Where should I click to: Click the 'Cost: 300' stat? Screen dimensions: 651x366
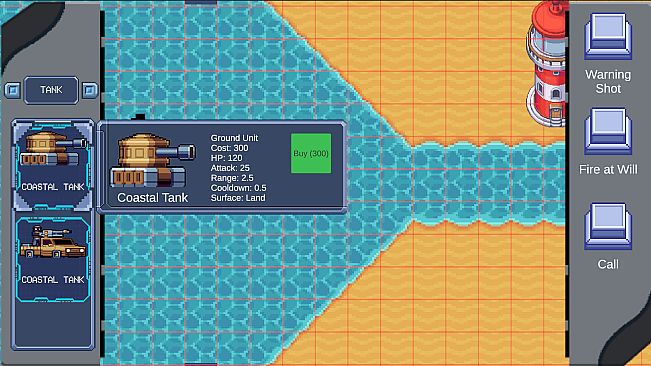click(x=229, y=148)
